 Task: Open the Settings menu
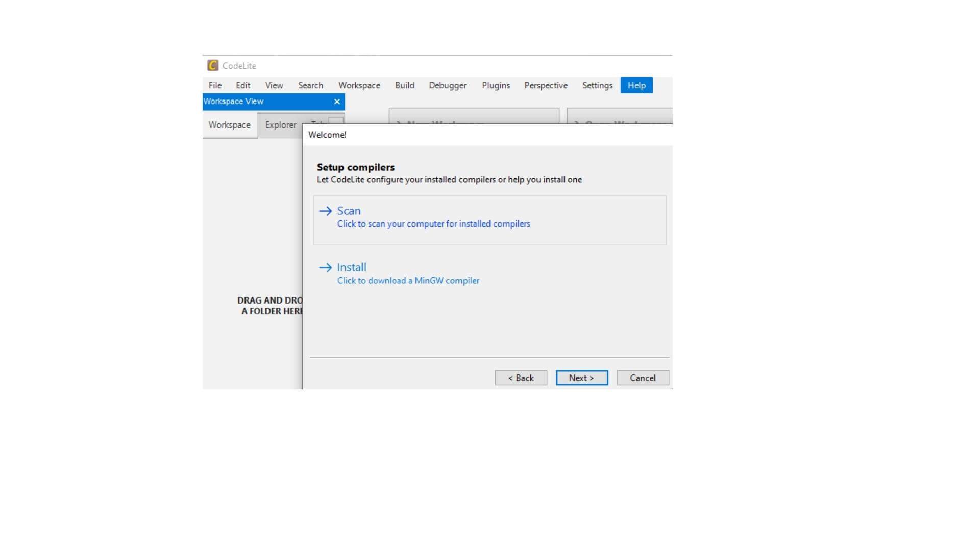point(597,85)
